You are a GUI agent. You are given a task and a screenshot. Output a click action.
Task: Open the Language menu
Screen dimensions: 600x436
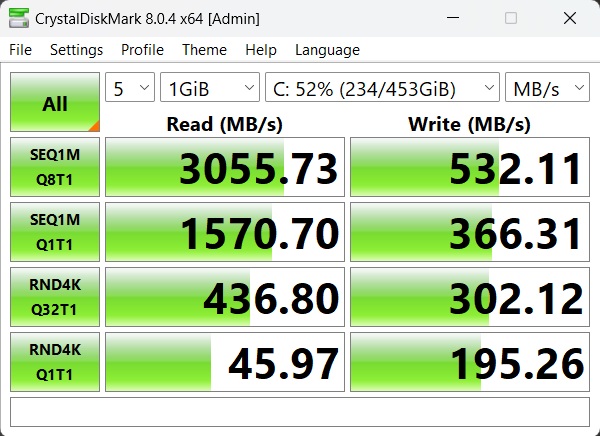pyautogui.click(x=327, y=50)
